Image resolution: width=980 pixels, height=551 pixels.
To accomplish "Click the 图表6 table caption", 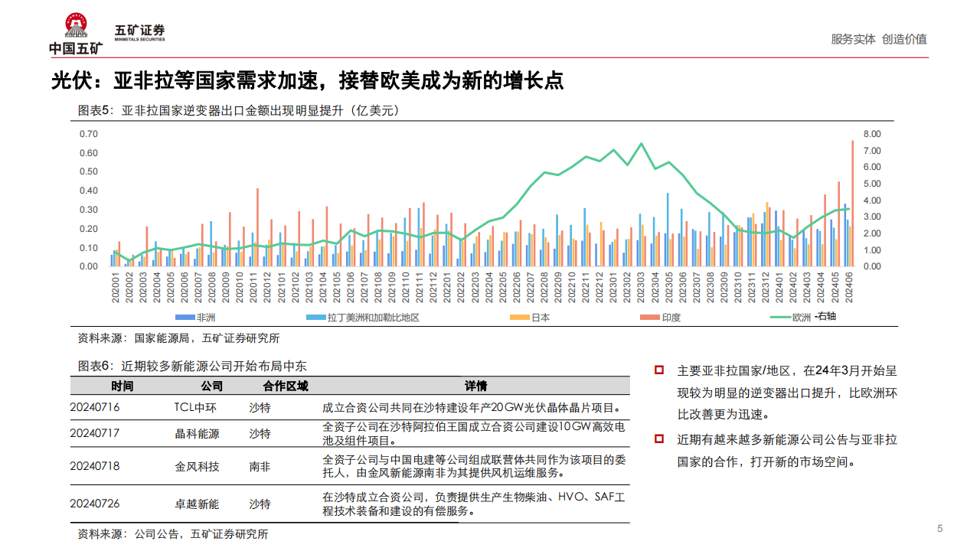I will point(192,367).
